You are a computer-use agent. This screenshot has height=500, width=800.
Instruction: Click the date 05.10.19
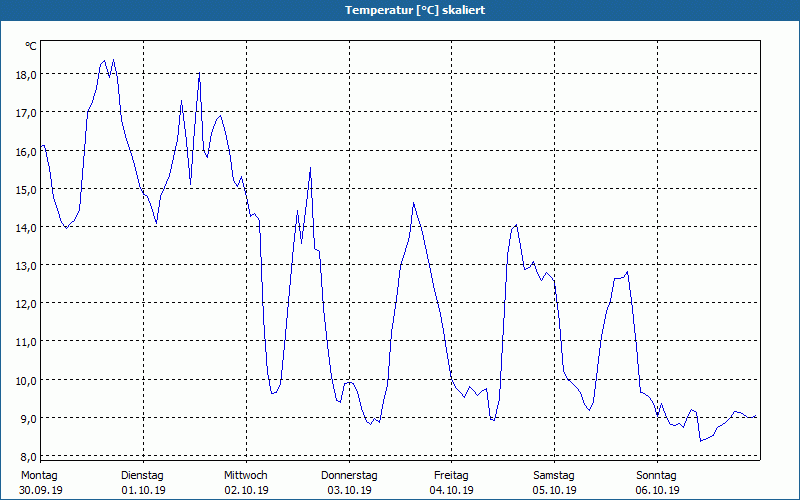pos(555,490)
